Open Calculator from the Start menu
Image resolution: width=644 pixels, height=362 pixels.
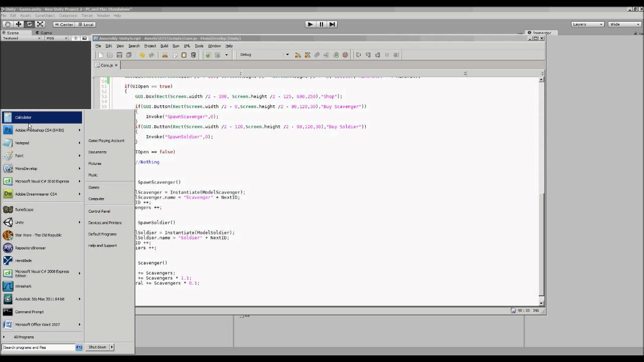click(42, 117)
